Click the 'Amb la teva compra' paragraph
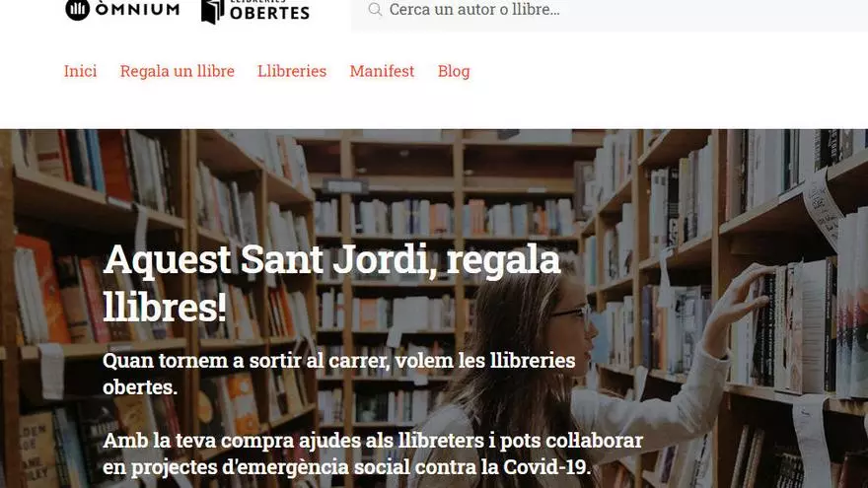868x488 pixels. (x=373, y=453)
